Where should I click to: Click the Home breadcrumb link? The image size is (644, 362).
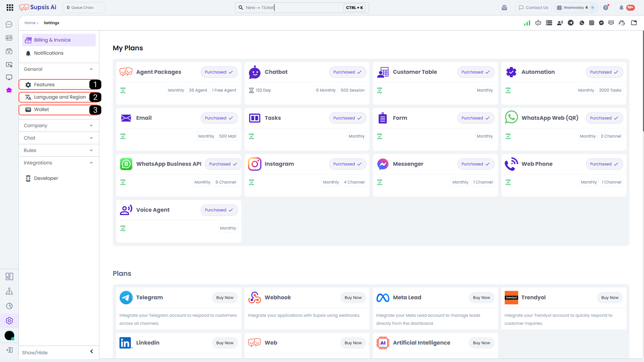[30, 23]
